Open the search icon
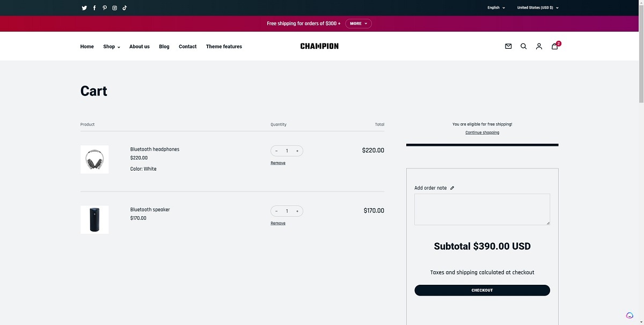Viewport: 644px width, 325px height. [x=523, y=46]
